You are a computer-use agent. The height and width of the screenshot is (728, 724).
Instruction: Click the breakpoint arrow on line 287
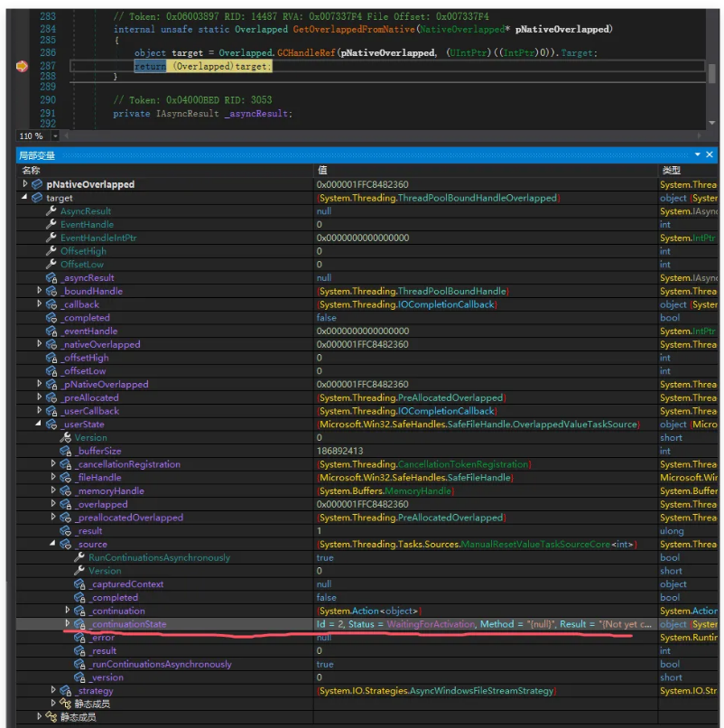pos(22,67)
